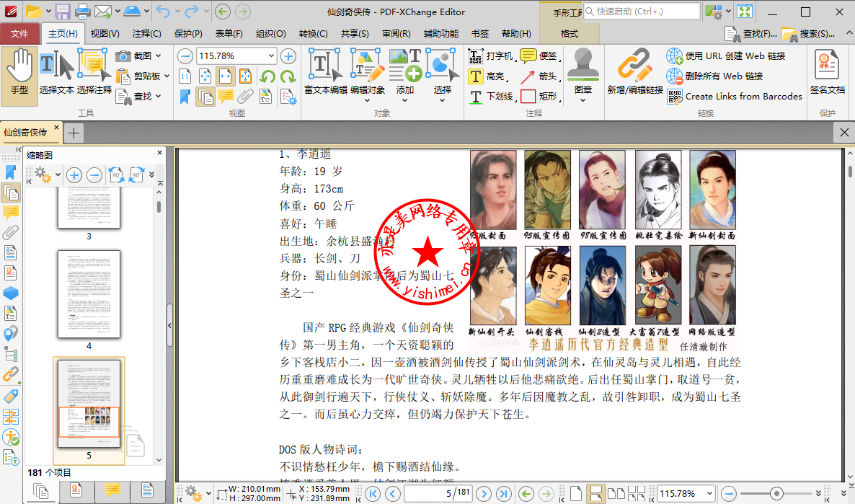The width and height of the screenshot is (855, 504).
Task: Open the Convert (转换) ribbon tab
Action: 313,33
